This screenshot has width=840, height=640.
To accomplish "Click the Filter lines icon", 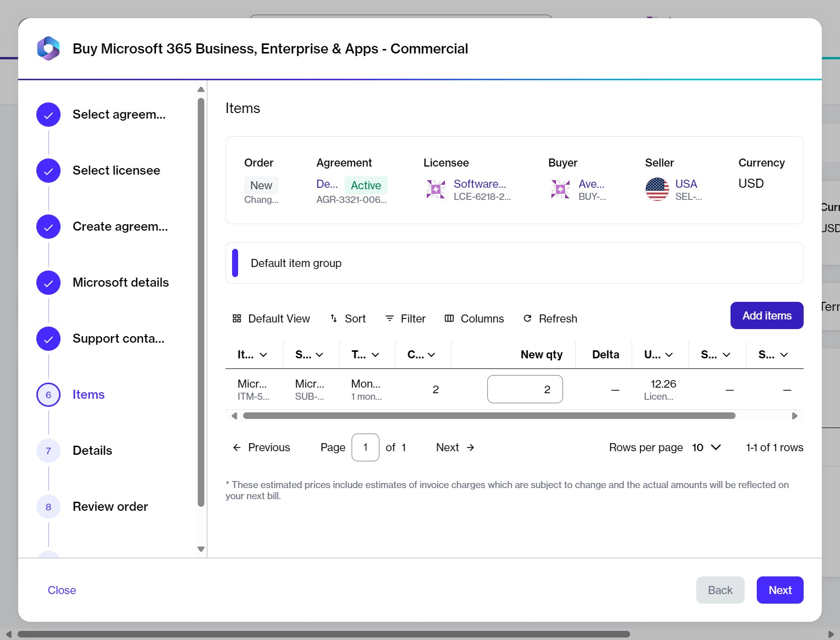I will coord(389,318).
